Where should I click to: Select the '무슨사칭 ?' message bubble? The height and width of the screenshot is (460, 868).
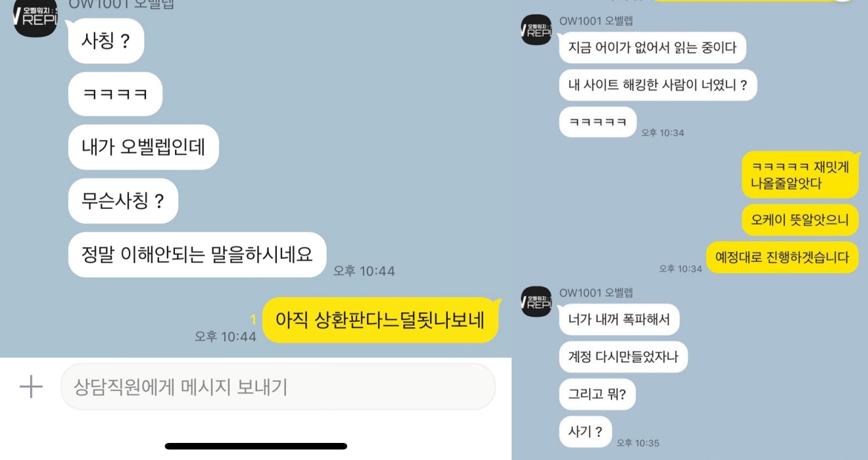coord(123,200)
